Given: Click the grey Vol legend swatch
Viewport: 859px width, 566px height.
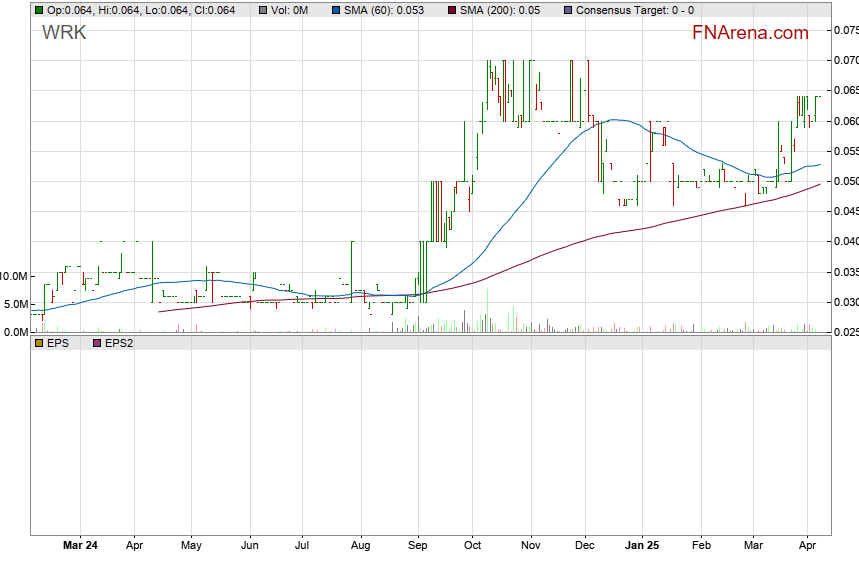Looking at the screenshot, I should (262, 10).
